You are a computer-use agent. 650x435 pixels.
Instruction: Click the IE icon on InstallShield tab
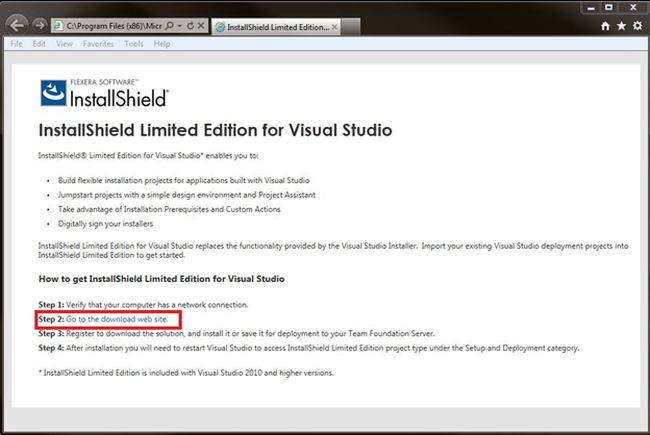(x=221, y=27)
